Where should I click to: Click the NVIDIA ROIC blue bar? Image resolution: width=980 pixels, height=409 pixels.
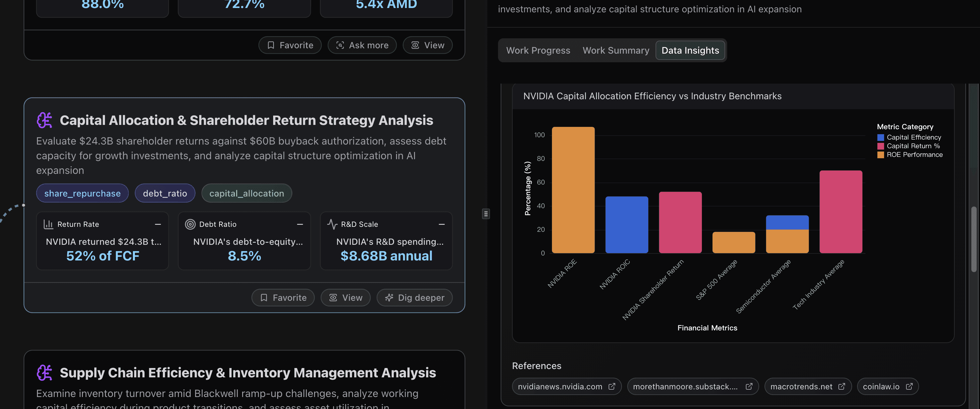(x=627, y=225)
